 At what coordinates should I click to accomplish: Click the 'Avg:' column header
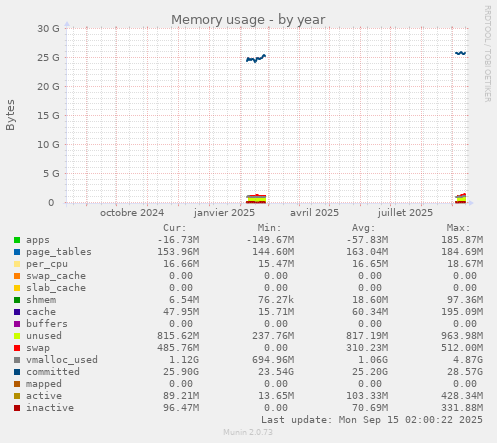(x=364, y=228)
